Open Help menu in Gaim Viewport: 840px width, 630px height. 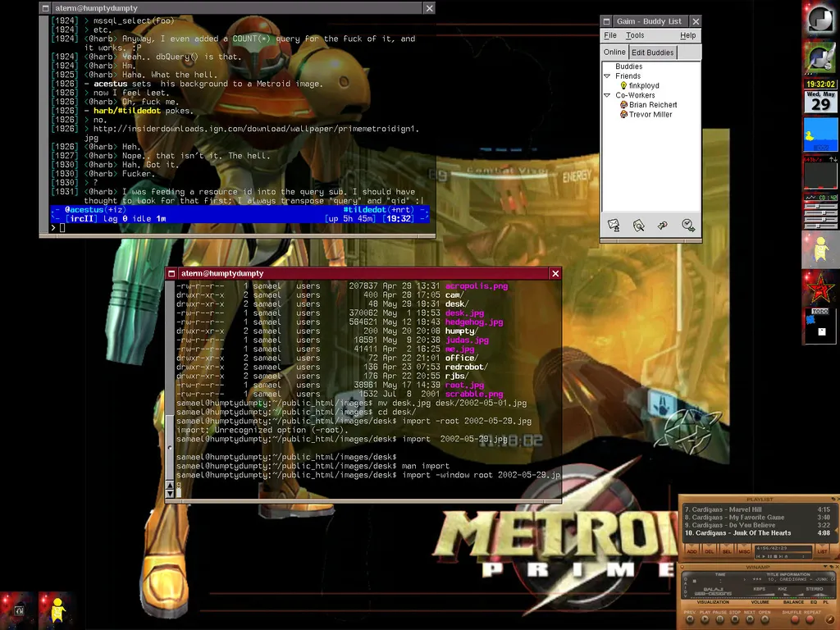tap(688, 35)
